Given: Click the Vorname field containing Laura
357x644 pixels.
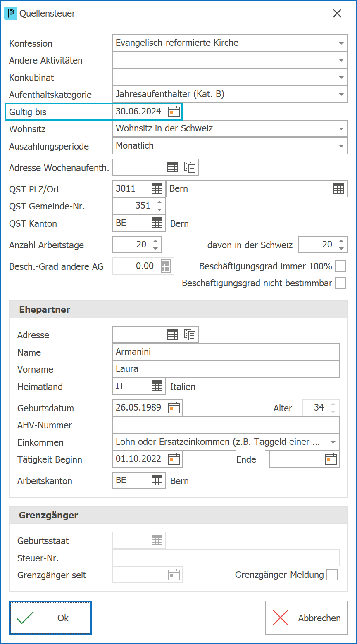Looking at the screenshot, I should pos(226,369).
